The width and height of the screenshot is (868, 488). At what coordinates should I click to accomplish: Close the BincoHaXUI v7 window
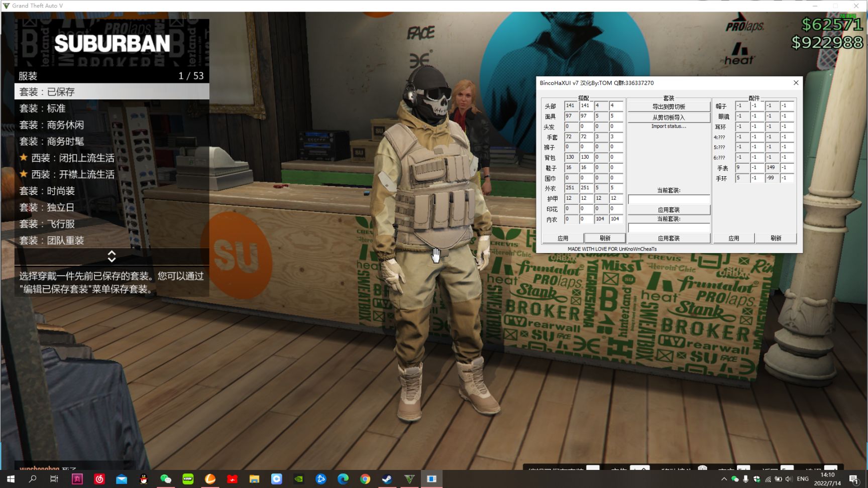click(x=796, y=83)
